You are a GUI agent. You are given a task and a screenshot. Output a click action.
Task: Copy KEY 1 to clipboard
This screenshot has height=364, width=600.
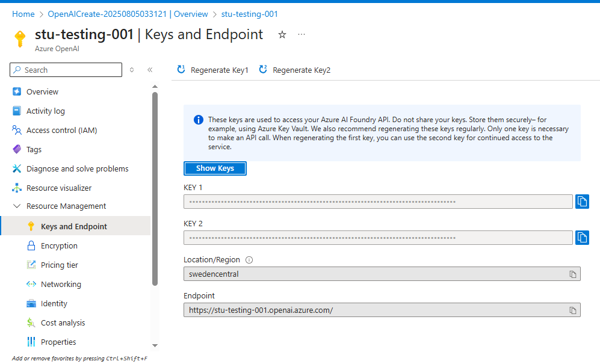pyautogui.click(x=582, y=202)
